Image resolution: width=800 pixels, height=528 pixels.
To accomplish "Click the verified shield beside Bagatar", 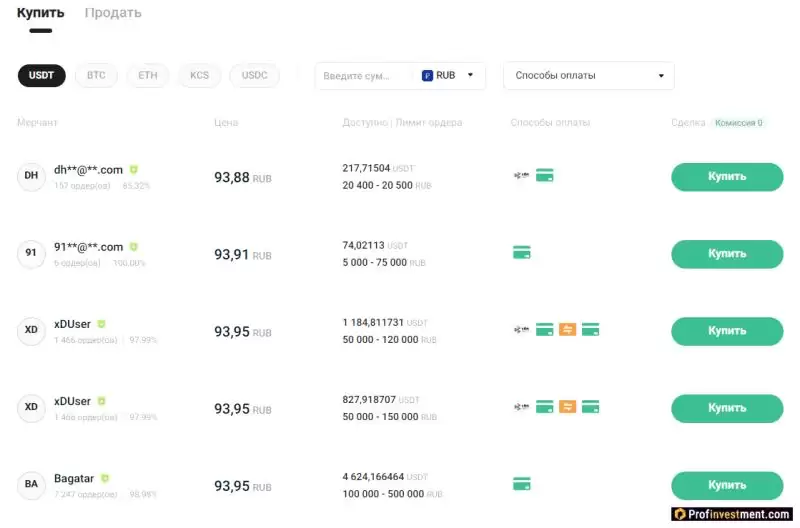I will [x=105, y=479].
